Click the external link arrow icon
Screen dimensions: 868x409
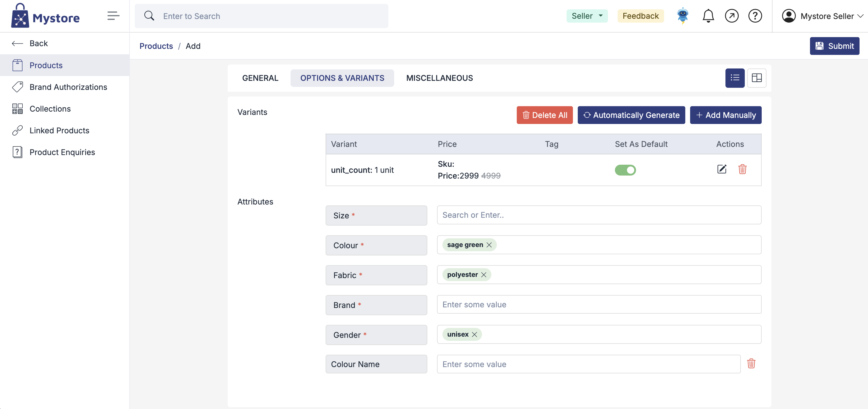click(731, 16)
